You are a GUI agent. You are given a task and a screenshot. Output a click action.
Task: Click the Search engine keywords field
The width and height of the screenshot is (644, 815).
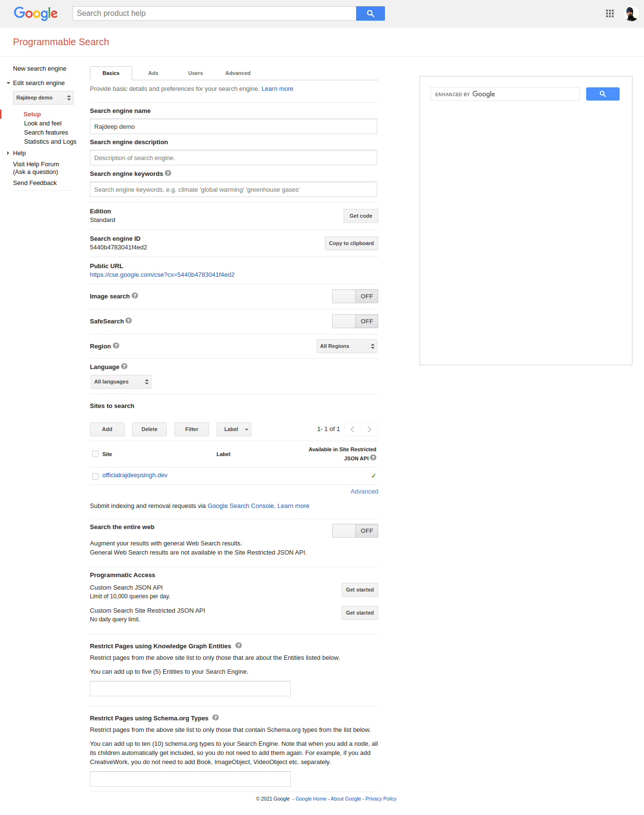click(x=234, y=189)
